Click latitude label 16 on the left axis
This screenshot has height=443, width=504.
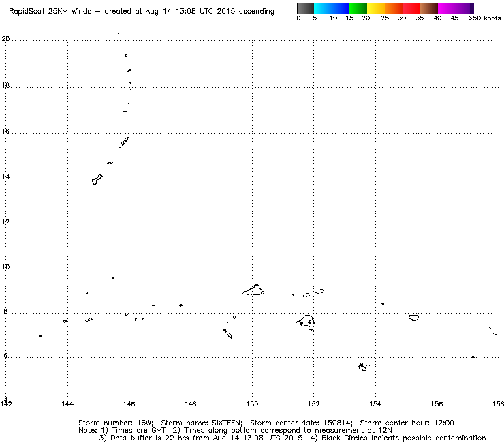click(5, 132)
